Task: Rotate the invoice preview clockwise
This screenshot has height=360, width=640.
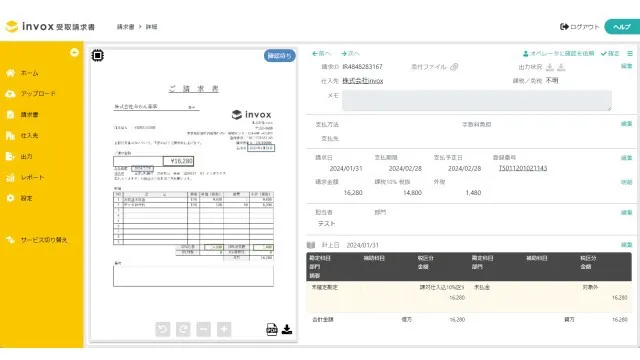Action: [x=183, y=329]
